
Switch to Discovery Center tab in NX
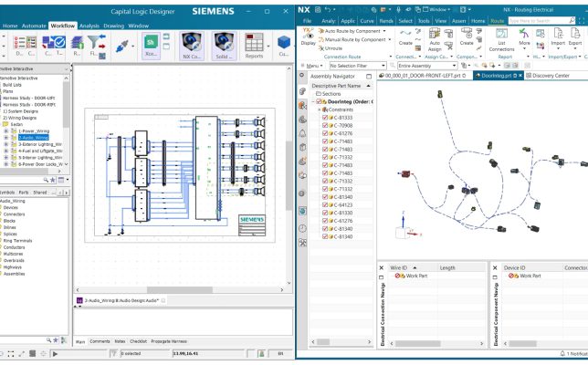[x=548, y=76]
